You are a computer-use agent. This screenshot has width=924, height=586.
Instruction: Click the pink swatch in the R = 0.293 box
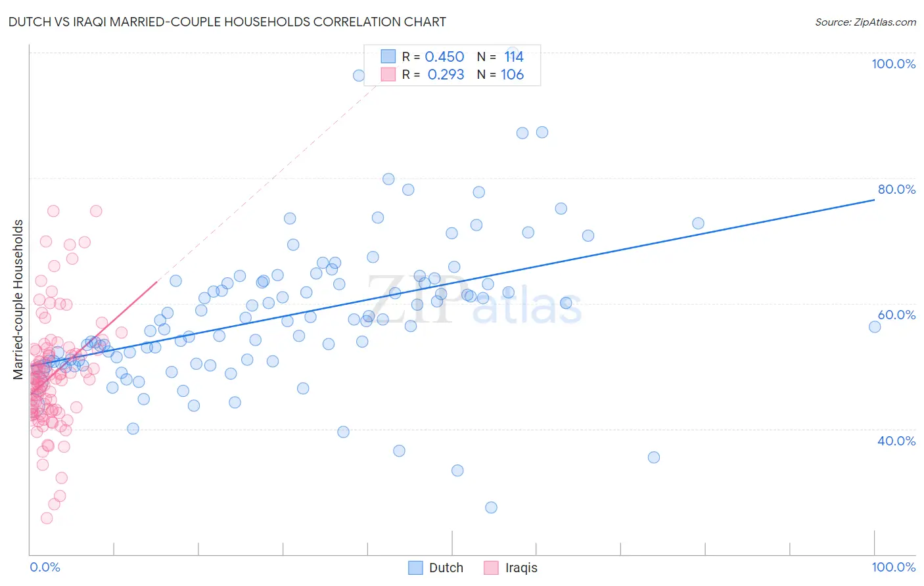(388, 74)
